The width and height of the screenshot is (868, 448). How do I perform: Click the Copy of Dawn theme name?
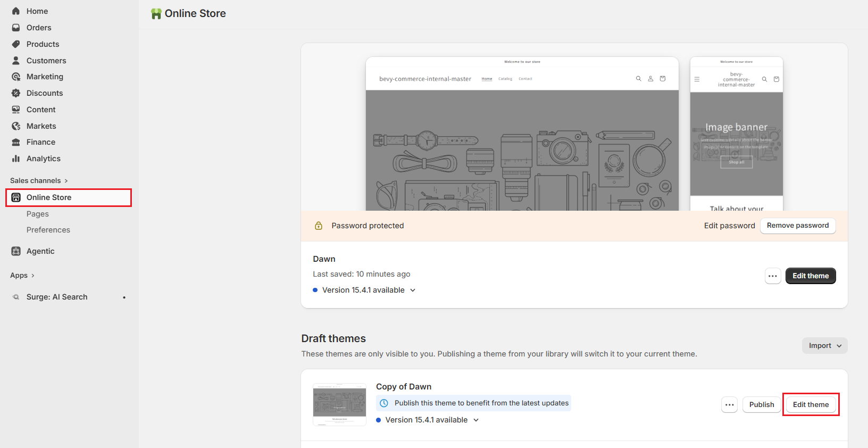click(x=404, y=387)
